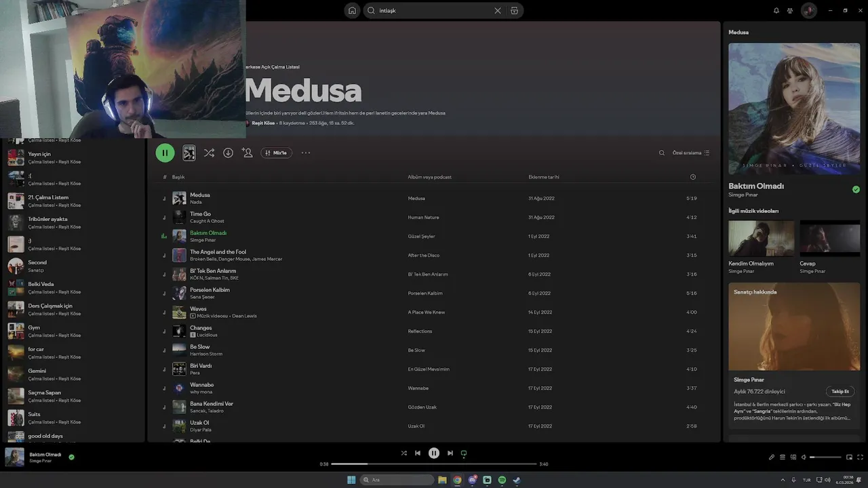868x488 pixels.
Task: Toggle repeat in bottom player
Action: click(x=464, y=453)
